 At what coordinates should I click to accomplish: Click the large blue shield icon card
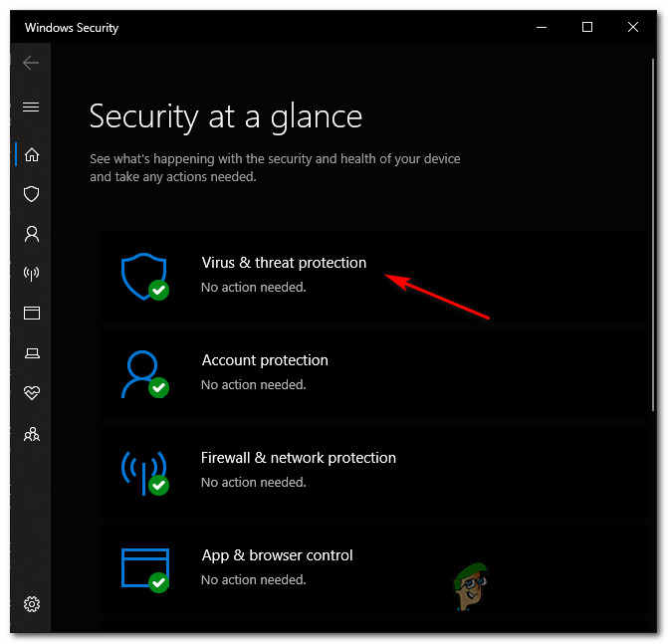[144, 277]
